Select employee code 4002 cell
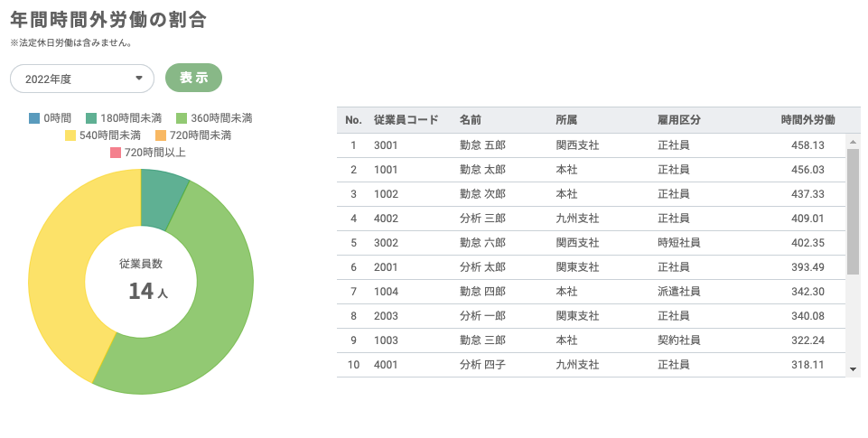 coord(386,219)
